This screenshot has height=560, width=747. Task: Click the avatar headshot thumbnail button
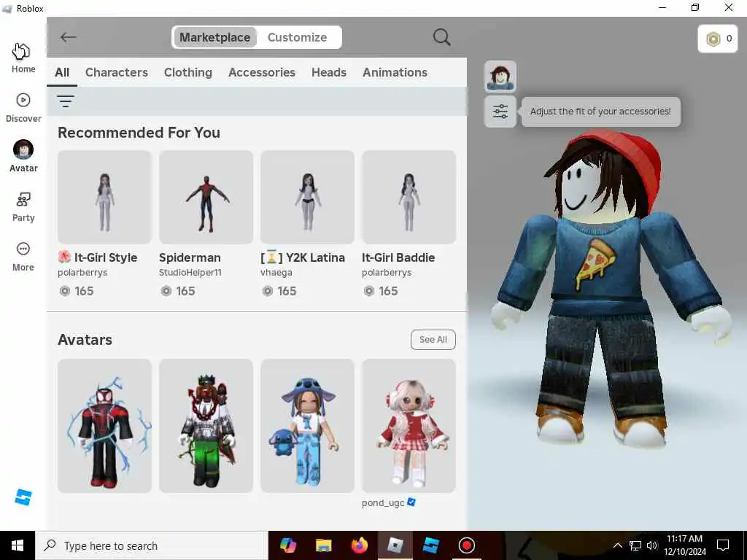[x=500, y=76]
